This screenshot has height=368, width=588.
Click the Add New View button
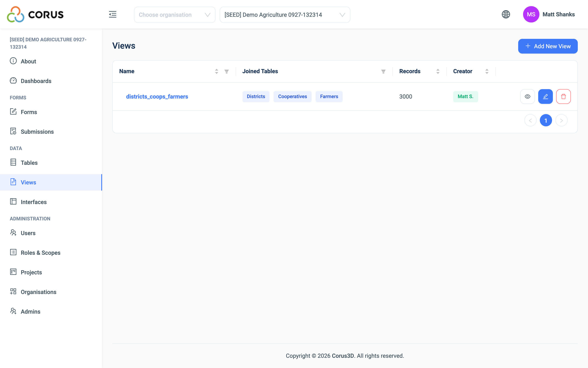(x=548, y=46)
